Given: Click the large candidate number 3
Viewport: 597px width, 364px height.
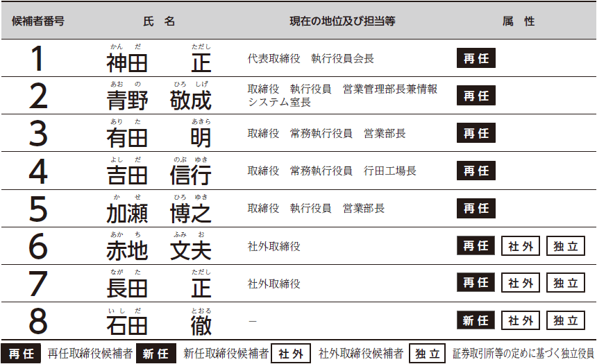Looking at the screenshot, I should (38, 134).
